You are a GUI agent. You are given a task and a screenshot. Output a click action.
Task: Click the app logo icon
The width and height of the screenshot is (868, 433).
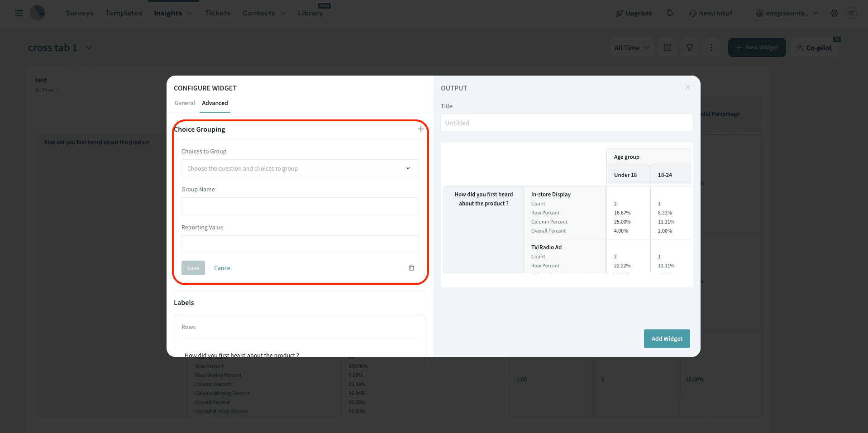click(37, 13)
